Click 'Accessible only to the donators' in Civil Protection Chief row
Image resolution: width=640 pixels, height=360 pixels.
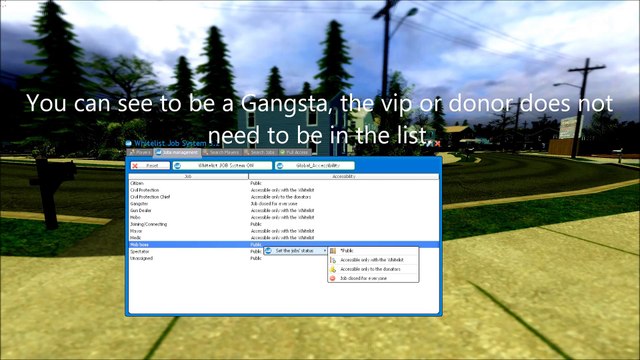281,197
